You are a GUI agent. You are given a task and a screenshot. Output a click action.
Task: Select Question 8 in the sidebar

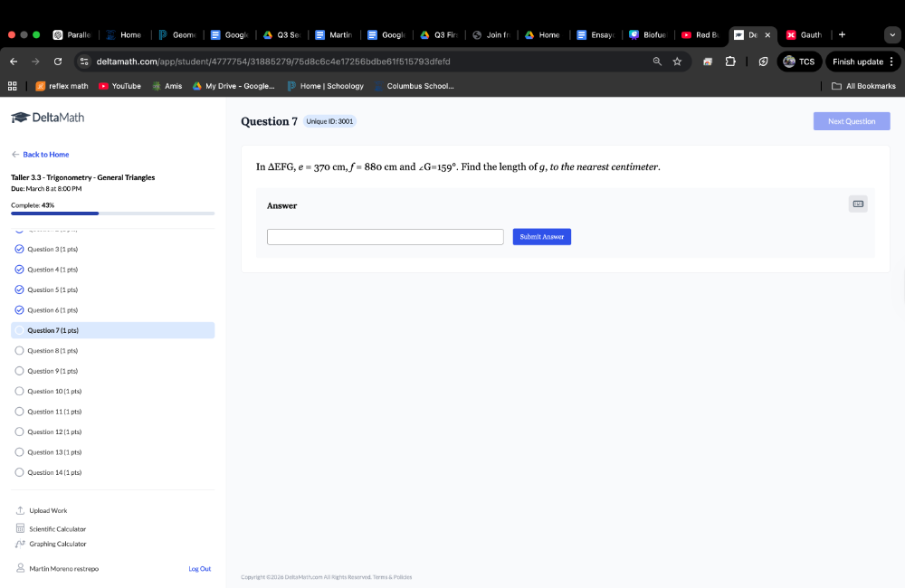click(52, 351)
